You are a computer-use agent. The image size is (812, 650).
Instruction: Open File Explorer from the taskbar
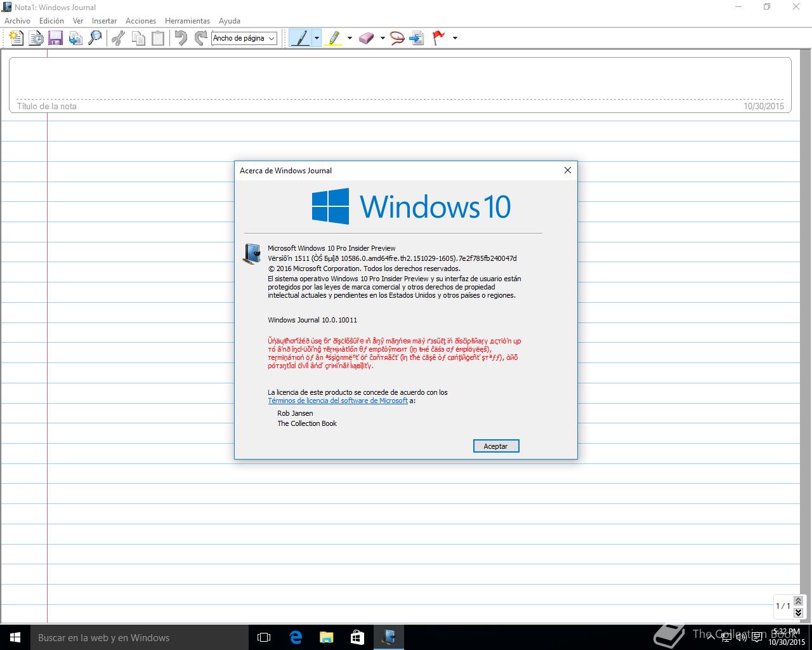point(327,637)
